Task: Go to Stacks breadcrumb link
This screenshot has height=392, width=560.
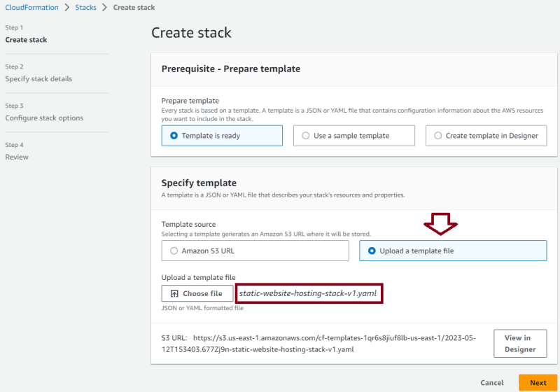Action: pos(85,8)
